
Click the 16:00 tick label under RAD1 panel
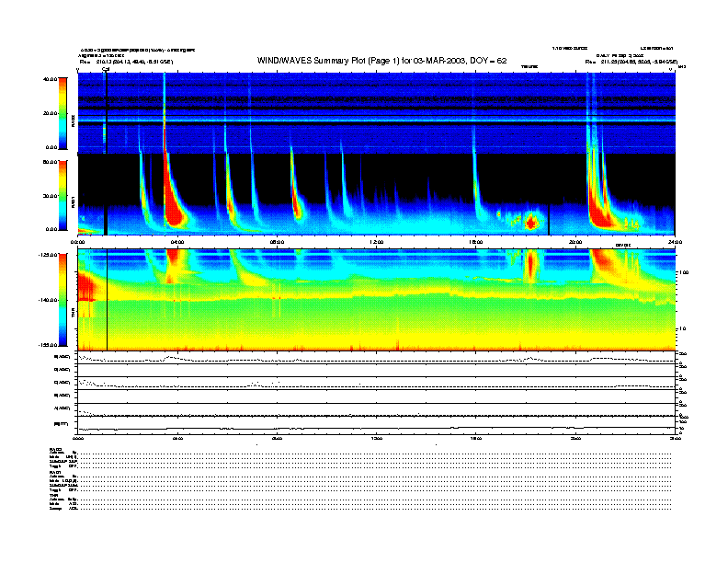tap(476, 242)
